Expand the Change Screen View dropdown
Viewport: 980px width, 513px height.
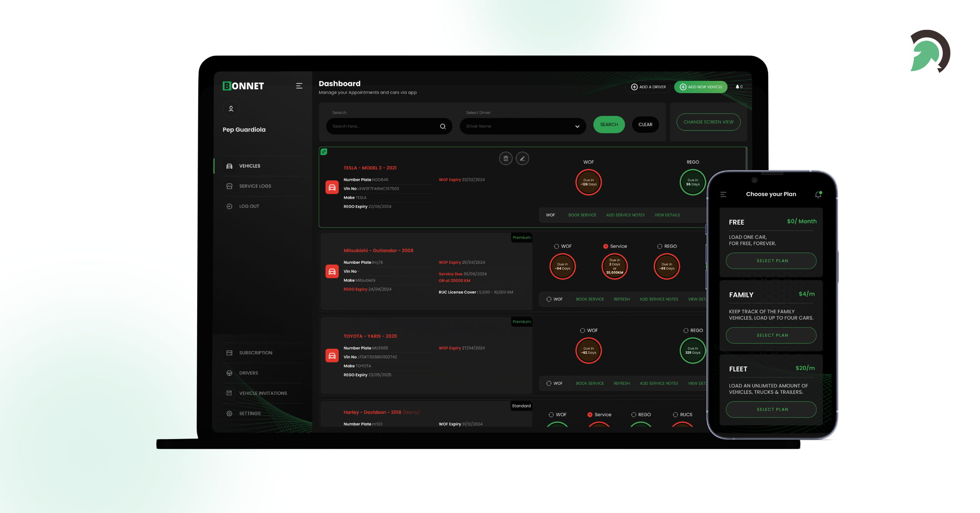pyautogui.click(x=708, y=122)
